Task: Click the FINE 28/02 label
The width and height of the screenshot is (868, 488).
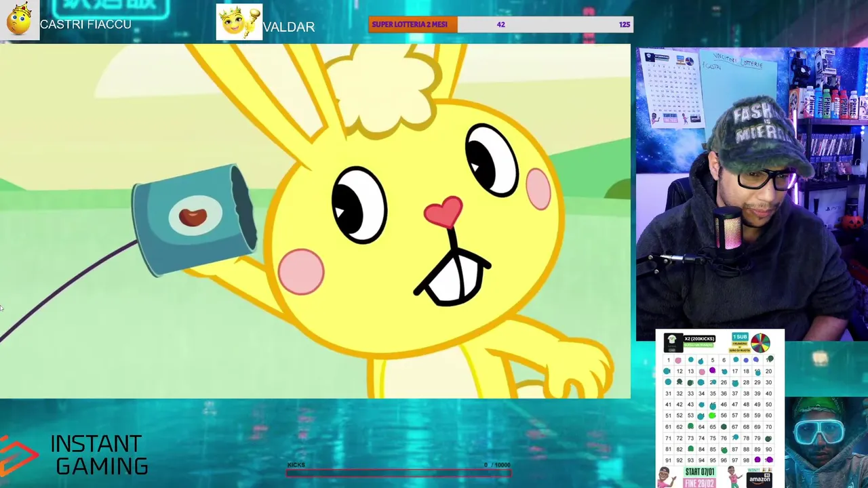Action: 700,483
